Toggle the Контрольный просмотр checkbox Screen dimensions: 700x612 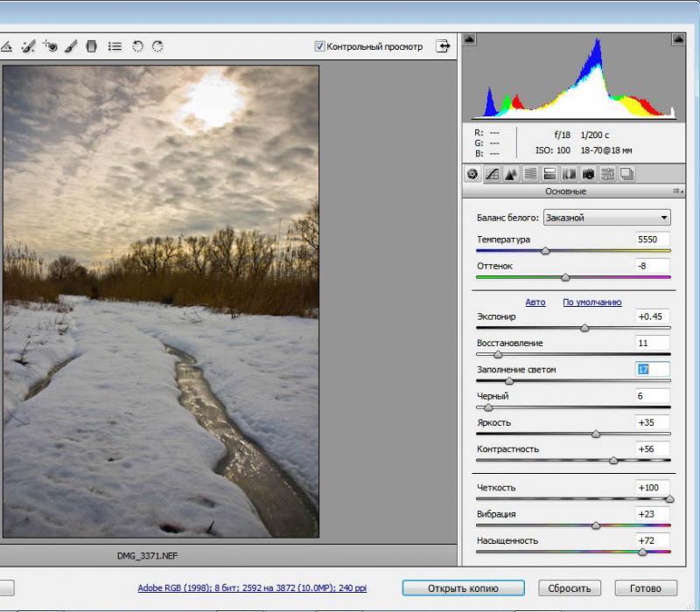(x=319, y=46)
